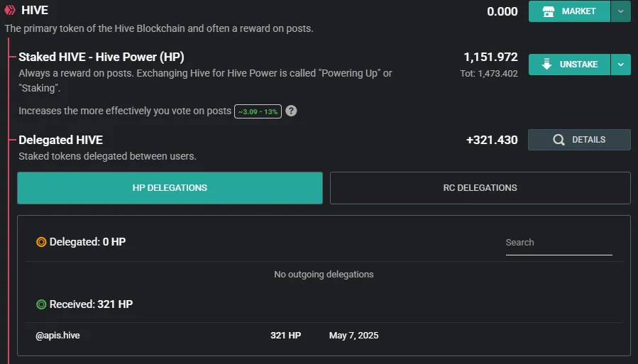The image size is (638, 364).
Task: Click the Market button
Action: point(569,11)
